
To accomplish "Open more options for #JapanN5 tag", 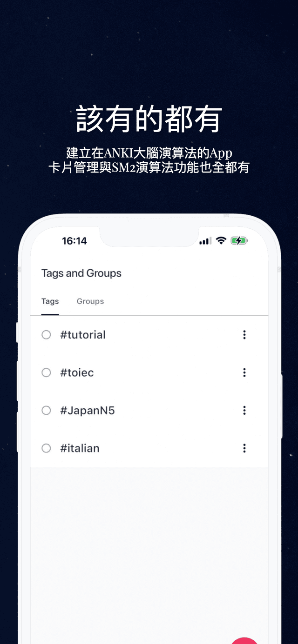I will 244,411.
